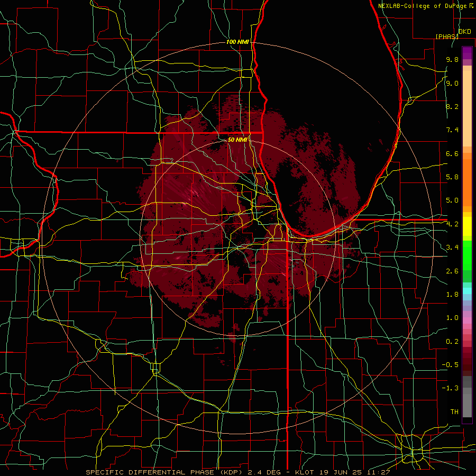Pick the yellow segment of the color bar
Image resolution: width=476 pixels, height=476 pixels.
click(x=467, y=226)
